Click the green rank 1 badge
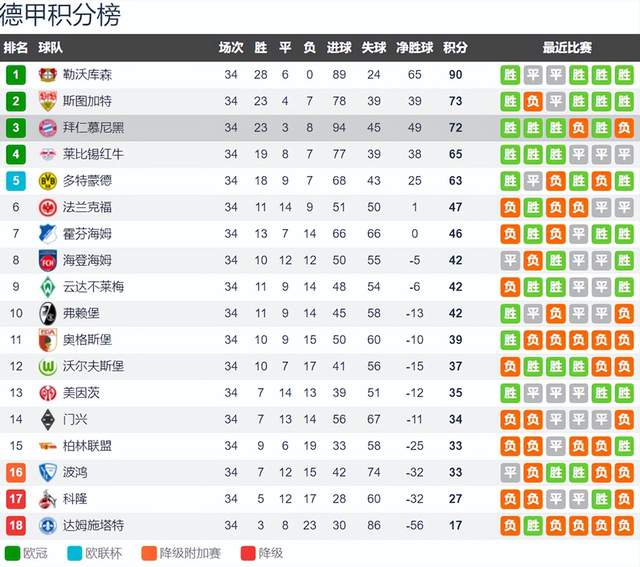This screenshot has width=640, height=567. tap(16, 75)
